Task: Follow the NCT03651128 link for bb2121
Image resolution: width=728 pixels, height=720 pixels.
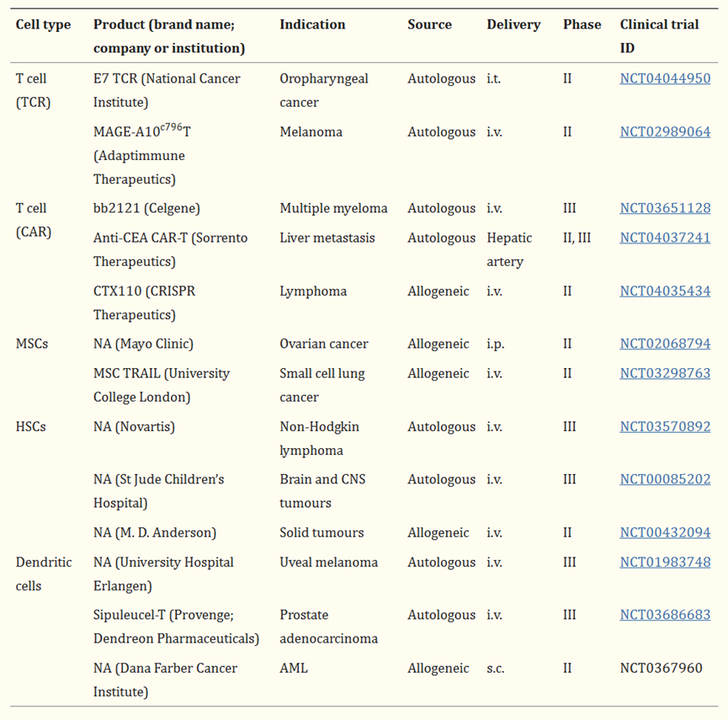Action: click(x=665, y=209)
